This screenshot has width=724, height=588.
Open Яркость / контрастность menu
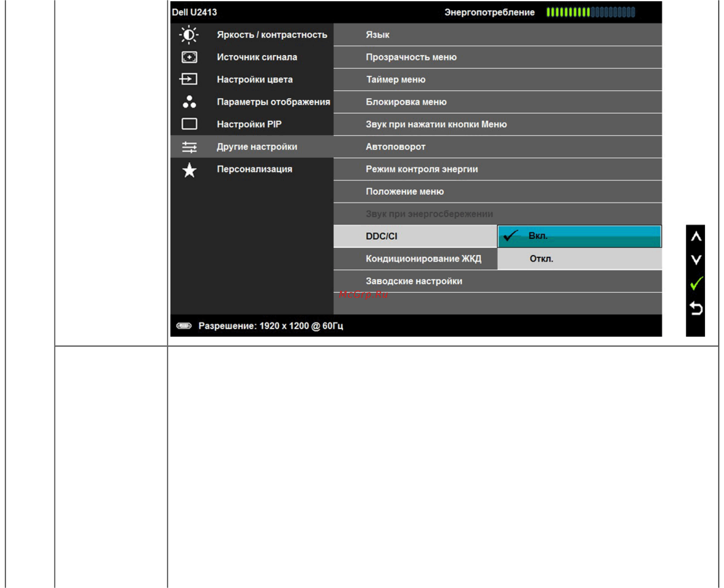coord(252,34)
